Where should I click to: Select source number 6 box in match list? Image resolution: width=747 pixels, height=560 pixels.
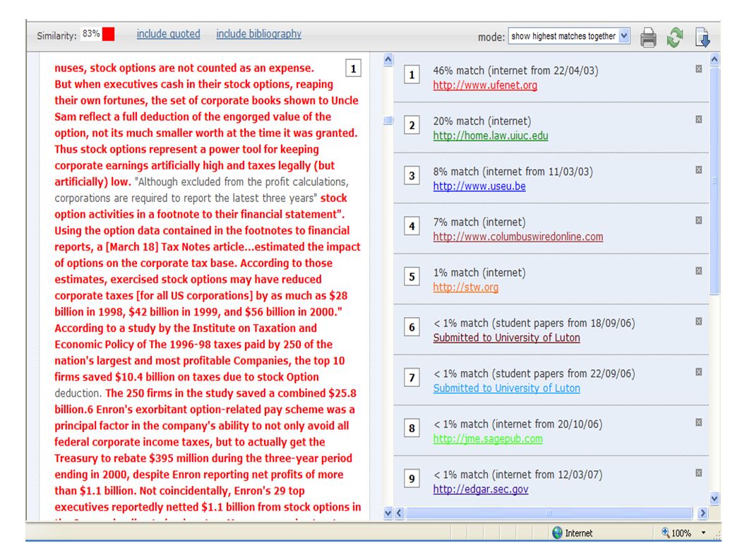point(412,328)
